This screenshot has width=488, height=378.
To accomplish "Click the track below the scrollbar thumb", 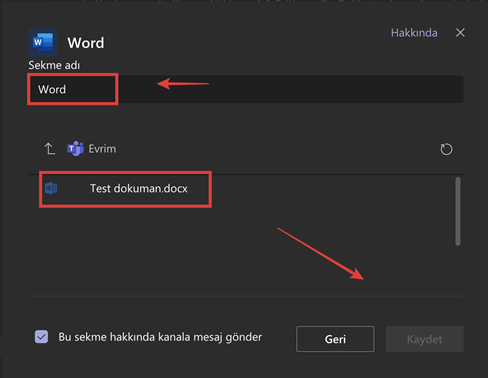I will (x=458, y=270).
